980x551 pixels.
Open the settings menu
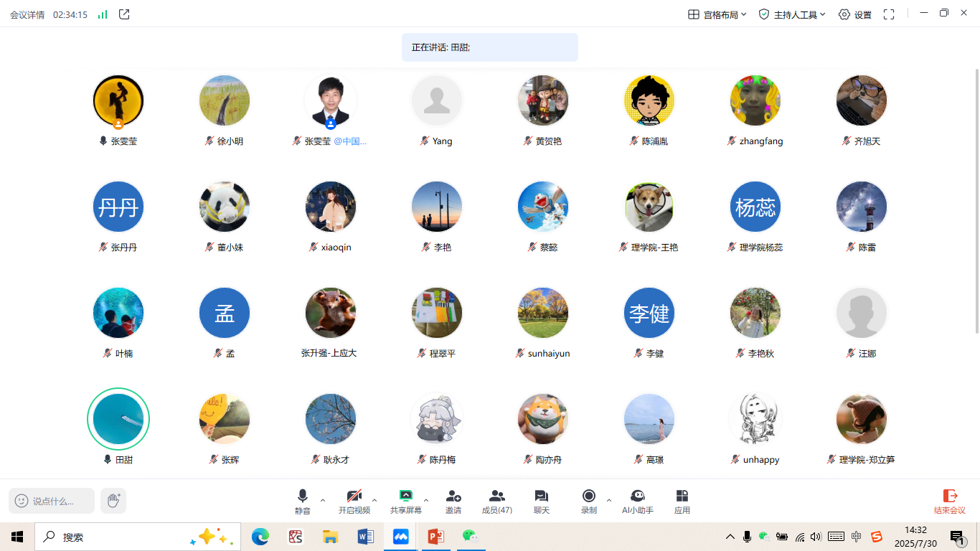click(x=854, y=14)
